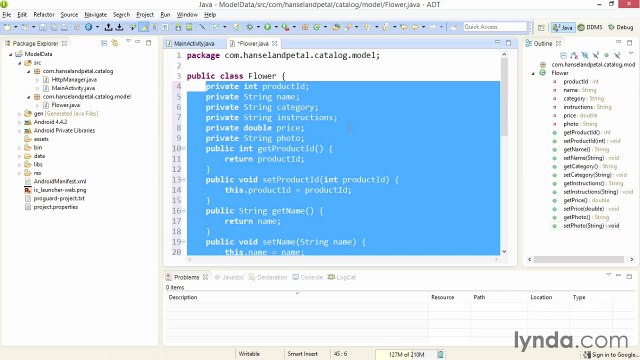Open the Run button dropdown arrow
This screenshot has height=360, width=640.
[x=276, y=27]
